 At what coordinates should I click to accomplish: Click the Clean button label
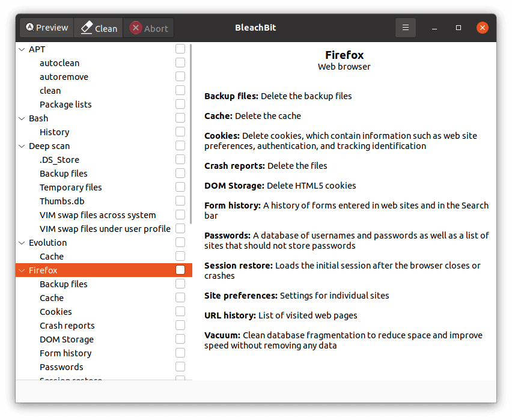[106, 29]
